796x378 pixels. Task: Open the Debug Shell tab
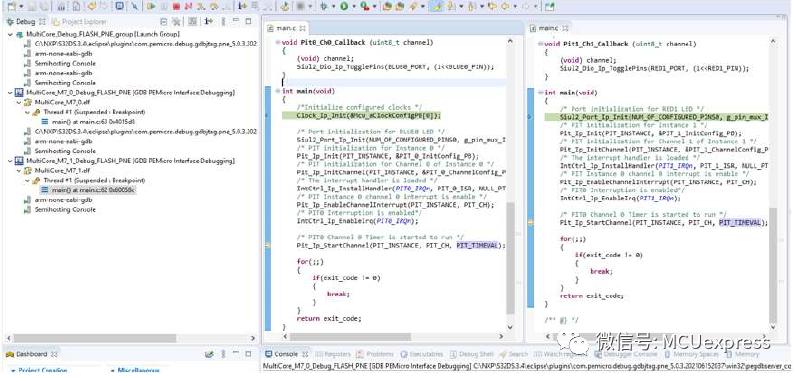pos(472,354)
